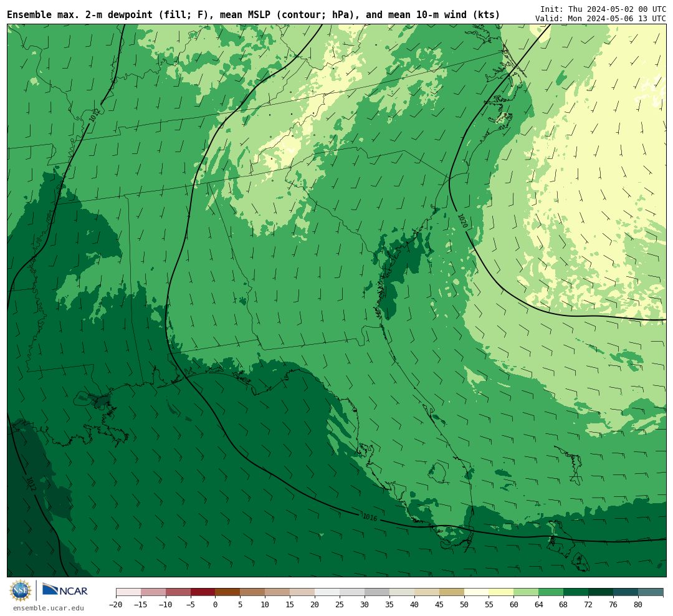Click the swatch between 10 and 15
This screenshot has width=673, height=616.
(x=277, y=592)
